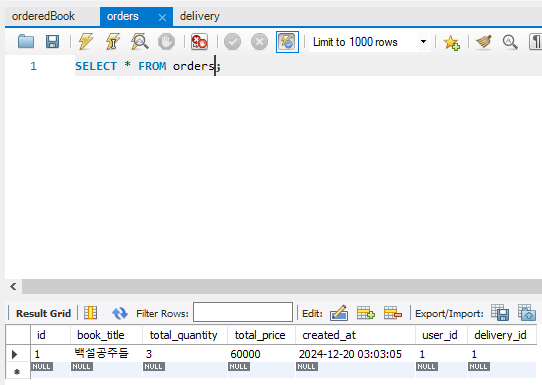Select the user_id cell in the first row
The image size is (542, 385).
click(x=441, y=354)
